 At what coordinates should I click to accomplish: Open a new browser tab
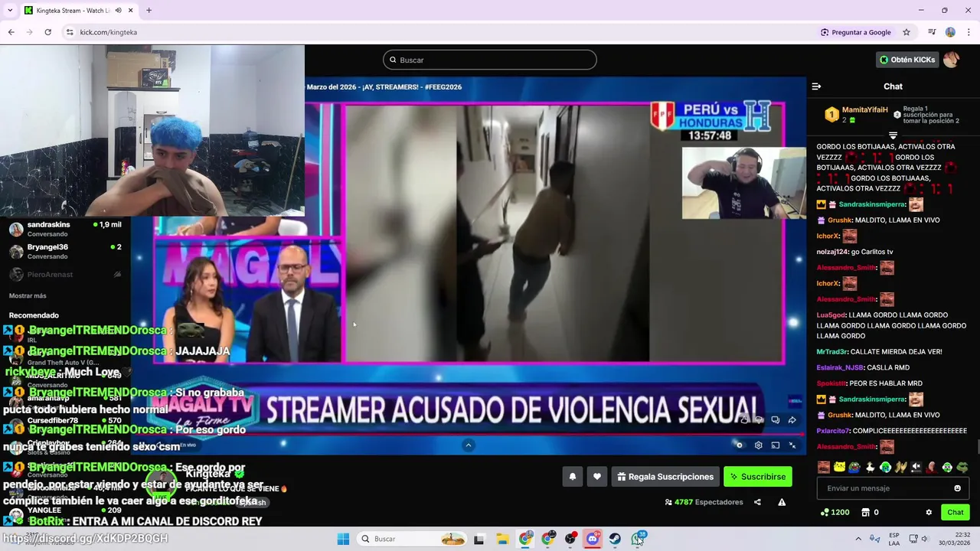click(149, 11)
